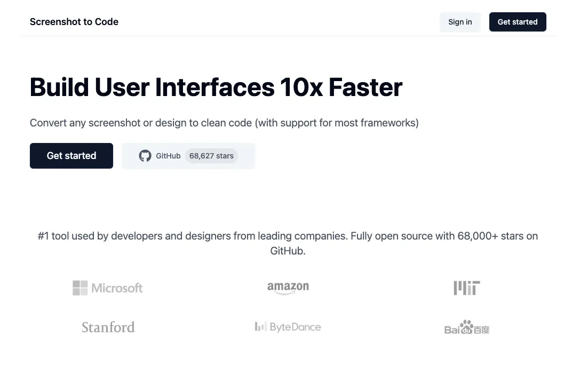Click the Amazon logo
588x366 pixels.
point(288,288)
